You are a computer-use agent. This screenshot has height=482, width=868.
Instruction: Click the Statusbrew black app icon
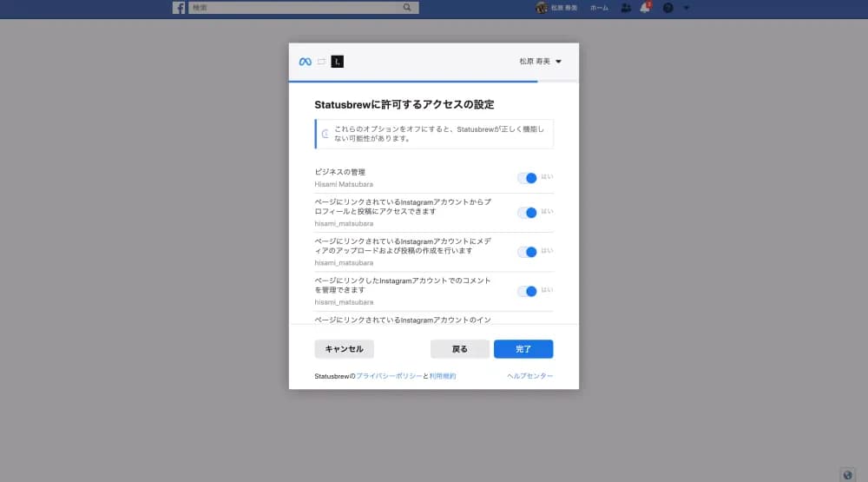click(x=337, y=62)
